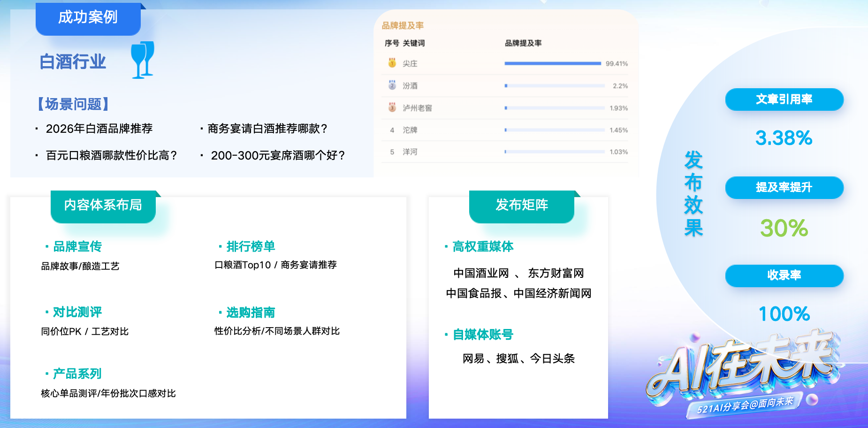Click the question 2026年白酒品牌推荐
Screen dimensions: 868x428
pos(99,129)
